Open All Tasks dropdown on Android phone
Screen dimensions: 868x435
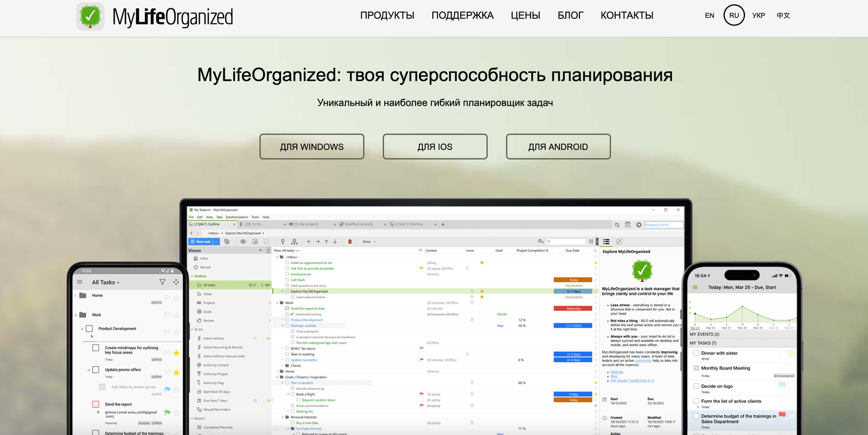point(106,282)
